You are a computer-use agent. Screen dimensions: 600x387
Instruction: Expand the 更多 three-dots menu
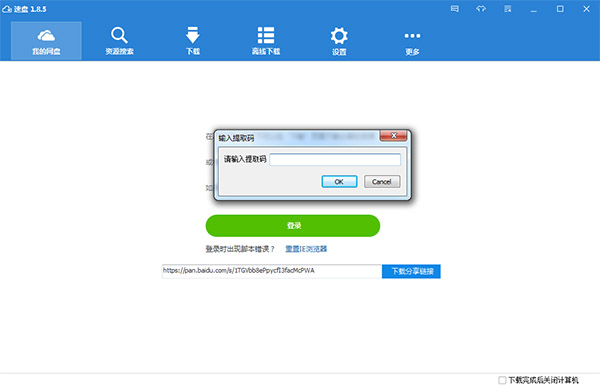[x=412, y=36]
